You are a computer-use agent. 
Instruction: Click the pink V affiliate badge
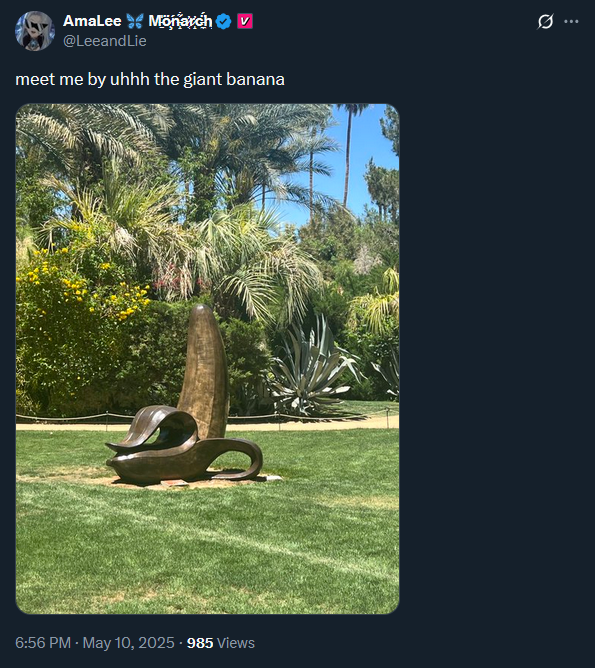pos(245,21)
